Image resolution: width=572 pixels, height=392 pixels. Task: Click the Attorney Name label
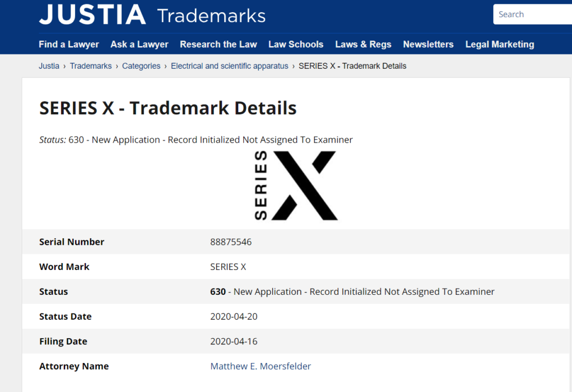pyautogui.click(x=74, y=366)
